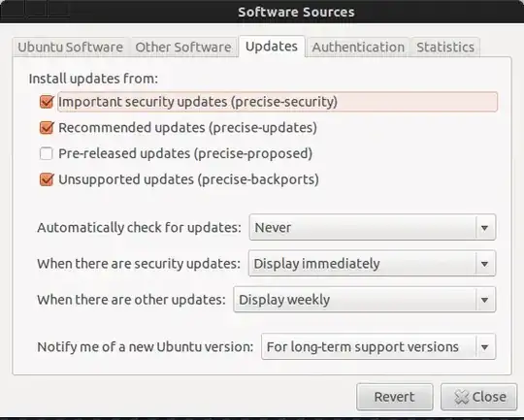Viewport: 524px width, 420px height.
Task: Open the Authentication tab
Action: 358,48
